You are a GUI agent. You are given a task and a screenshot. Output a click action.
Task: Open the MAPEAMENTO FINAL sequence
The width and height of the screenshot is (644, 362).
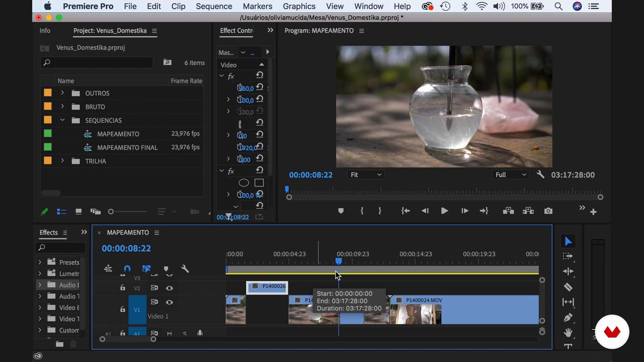coord(127,147)
